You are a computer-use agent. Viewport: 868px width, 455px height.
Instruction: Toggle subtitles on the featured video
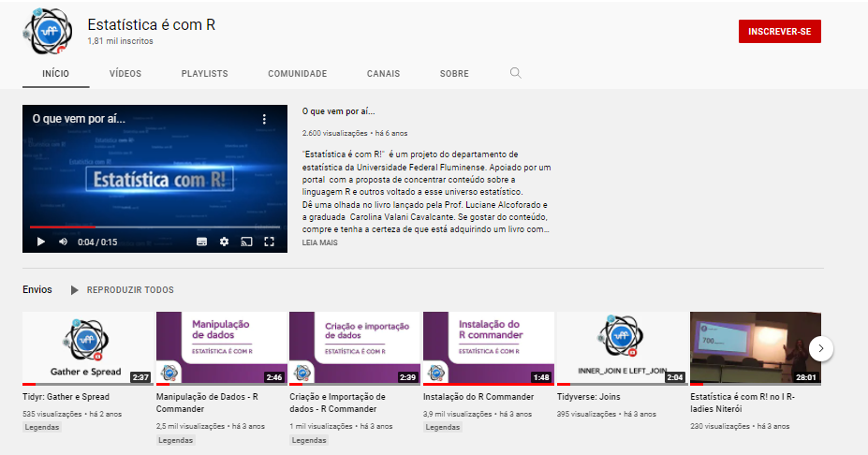pos(202,242)
